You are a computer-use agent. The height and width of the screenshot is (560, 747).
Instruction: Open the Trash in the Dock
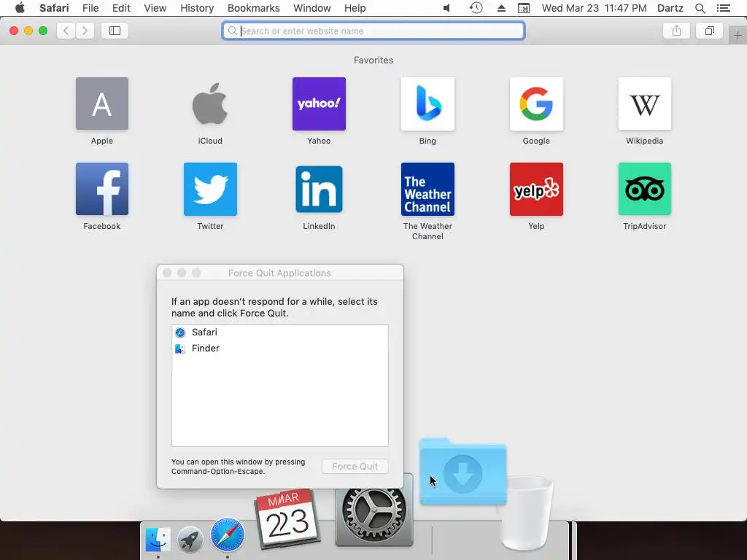[x=527, y=513]
